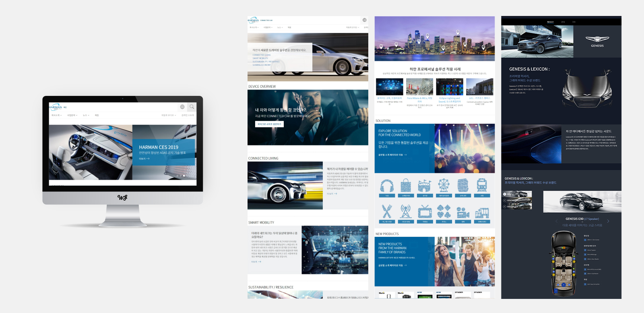This screenshot has width=644, height=313.
Task: Click the HARMAN logo on the Connected Car page
Action: click(253, 20)
